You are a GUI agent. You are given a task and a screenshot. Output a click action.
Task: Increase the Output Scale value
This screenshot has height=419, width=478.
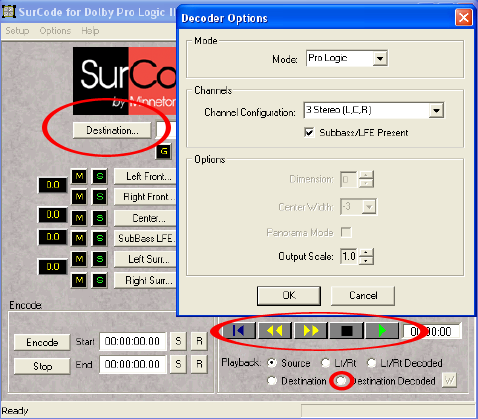coord(366,252)
